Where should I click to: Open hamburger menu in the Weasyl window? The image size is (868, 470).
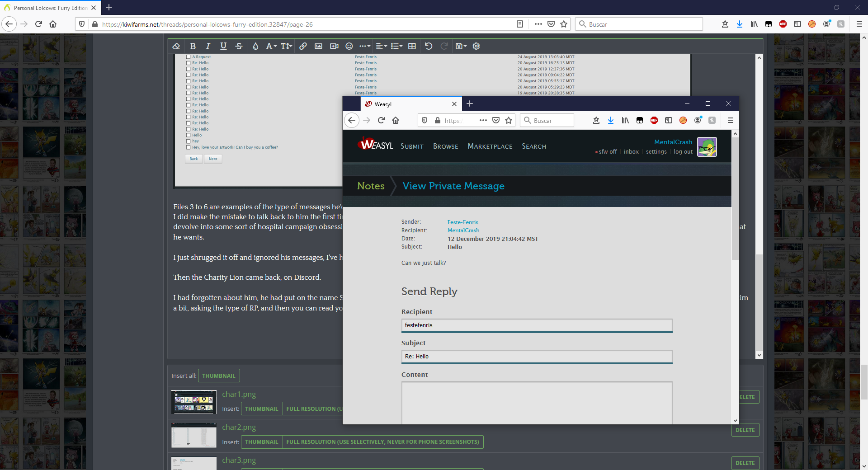coord(730,120)
